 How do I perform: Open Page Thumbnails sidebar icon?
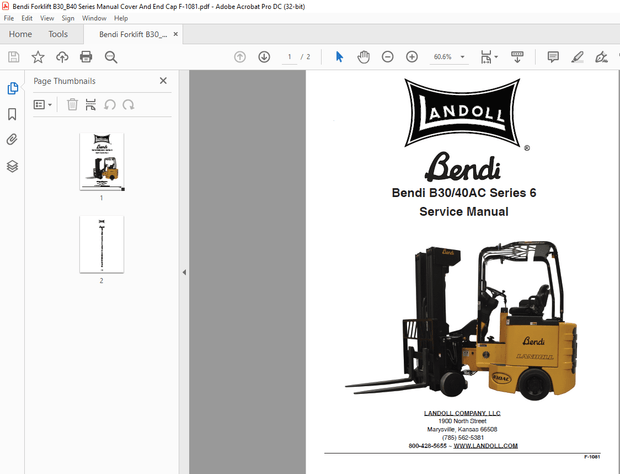[x=12, y=88]
